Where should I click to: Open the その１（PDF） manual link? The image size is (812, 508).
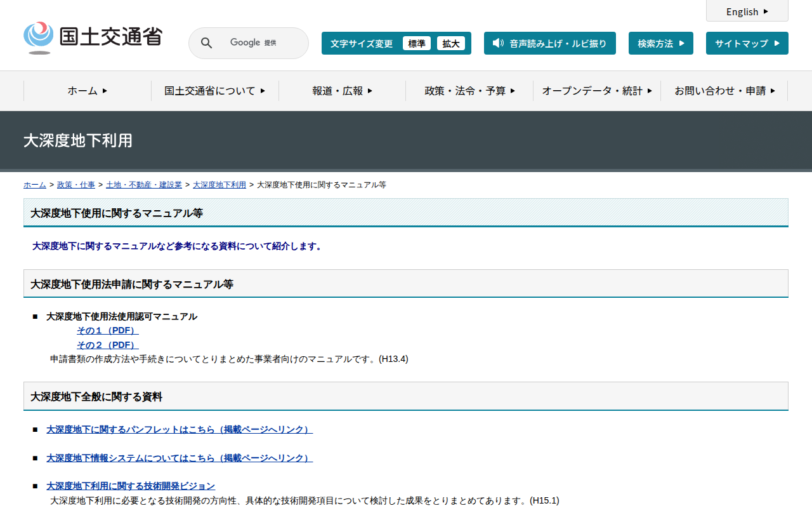pyautogui.click(x=107, y=331)
